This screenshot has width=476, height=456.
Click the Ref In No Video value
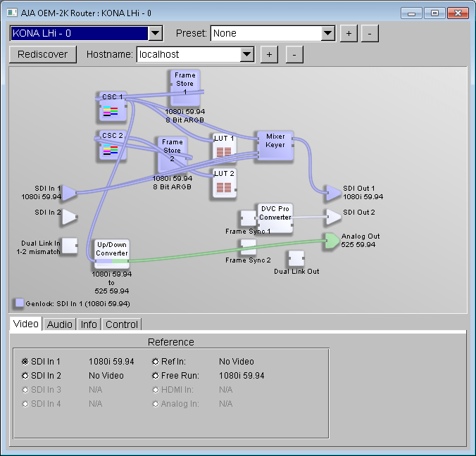coord(237,362)
